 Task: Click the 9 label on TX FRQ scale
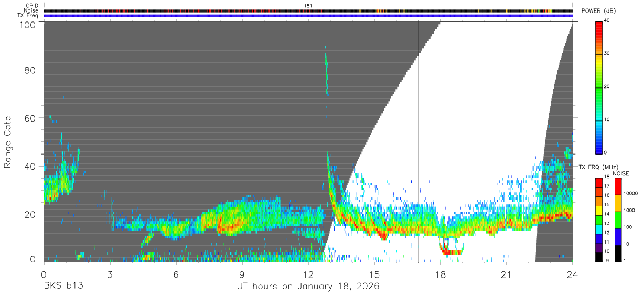[x=607, y=260]
